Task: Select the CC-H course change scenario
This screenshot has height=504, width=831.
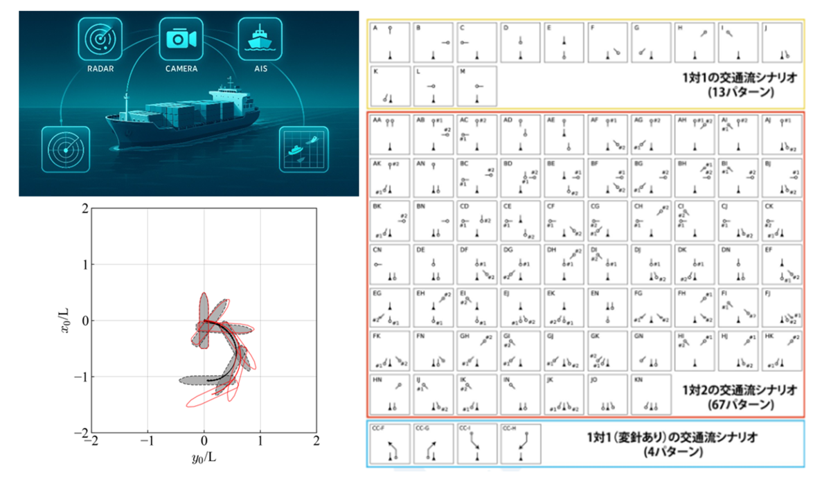Action: pos(520,443)
